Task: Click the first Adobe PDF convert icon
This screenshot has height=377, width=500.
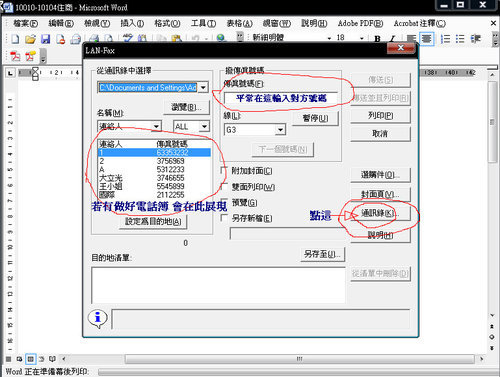Action: point(15,56)
